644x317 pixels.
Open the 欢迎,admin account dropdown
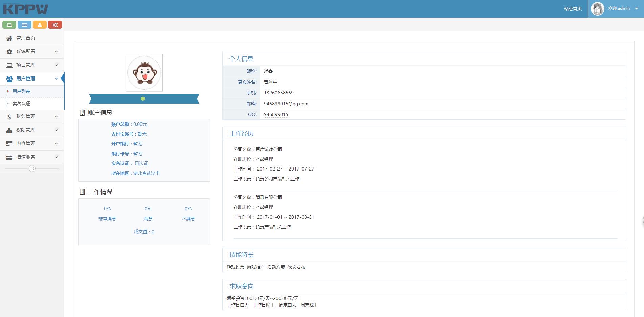636,9
